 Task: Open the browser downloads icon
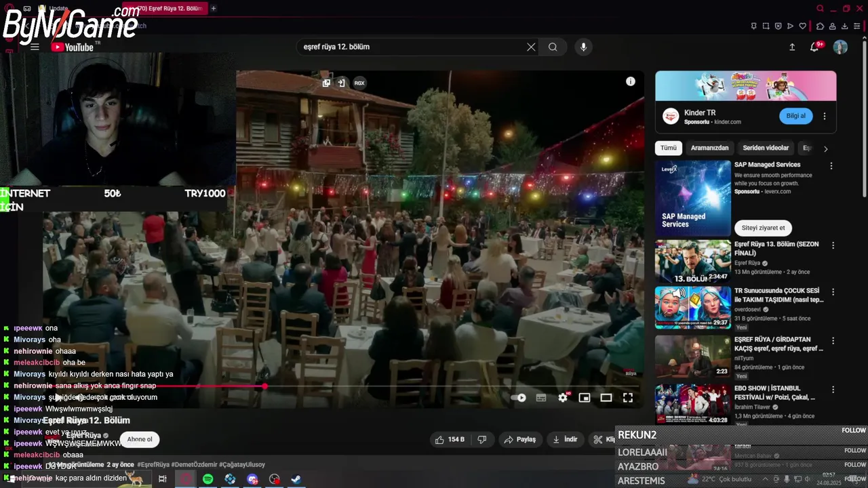coord(845,26)
